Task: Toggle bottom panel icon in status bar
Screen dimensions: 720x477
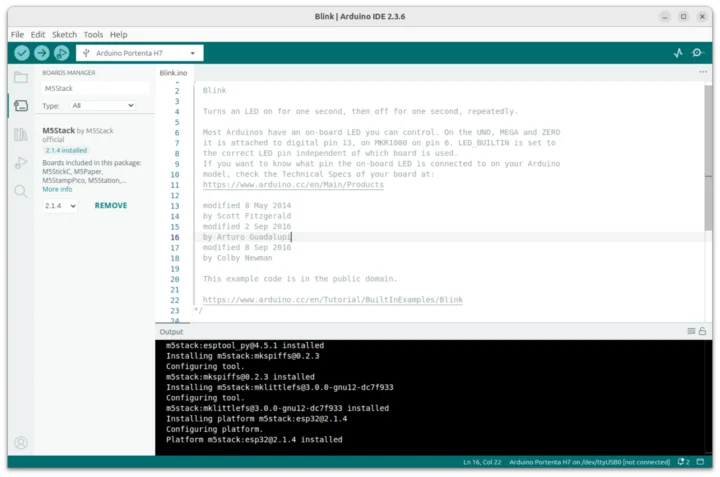Action: (700, 462)
